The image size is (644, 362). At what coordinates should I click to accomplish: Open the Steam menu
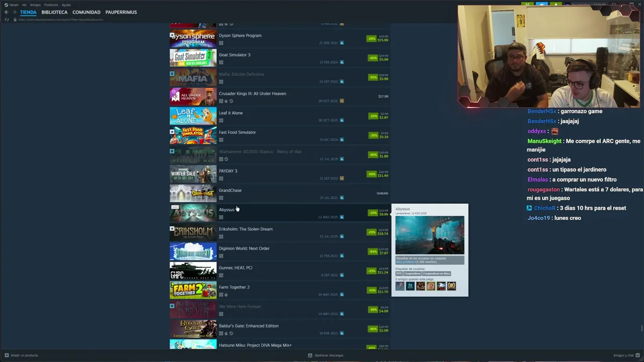[x=12, y=5]
